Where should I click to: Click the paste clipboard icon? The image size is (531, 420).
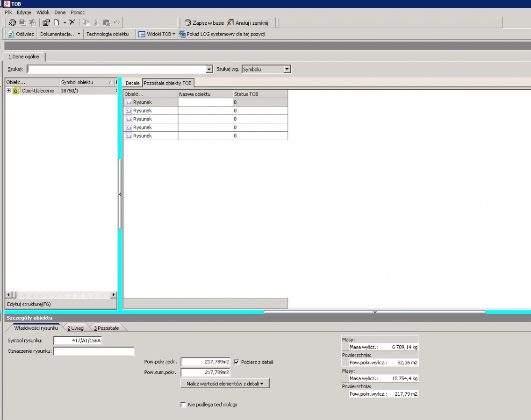(x=106, y=23)
